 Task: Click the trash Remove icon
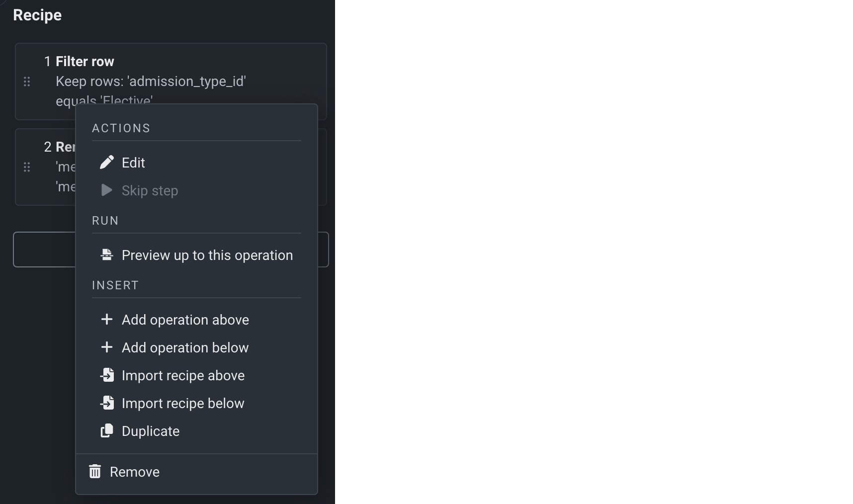coord(95,472)
